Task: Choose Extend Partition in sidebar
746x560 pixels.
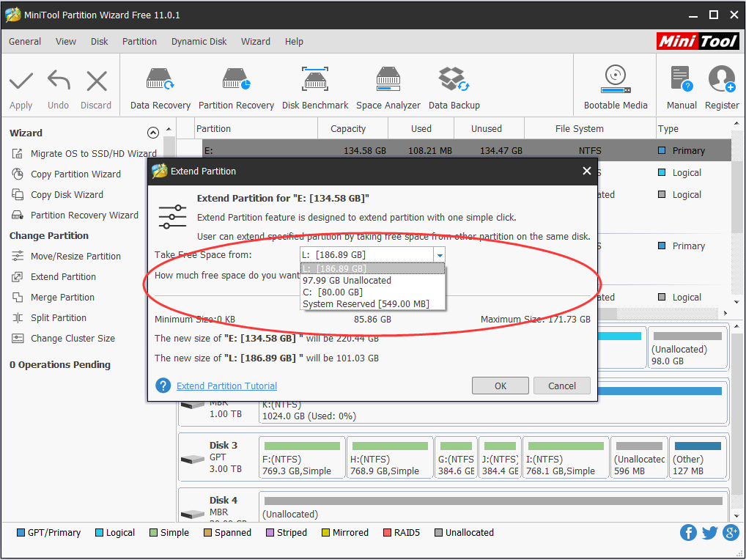Action: 53,276
